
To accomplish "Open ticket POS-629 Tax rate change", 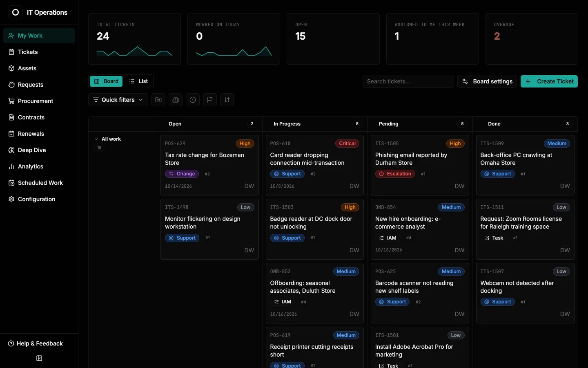I will point(209,165).
